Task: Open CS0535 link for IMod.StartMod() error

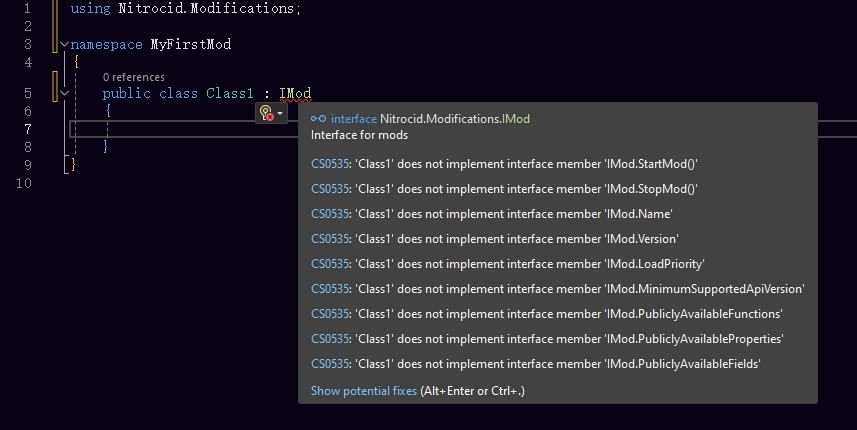Action: (x=329, y=164)
